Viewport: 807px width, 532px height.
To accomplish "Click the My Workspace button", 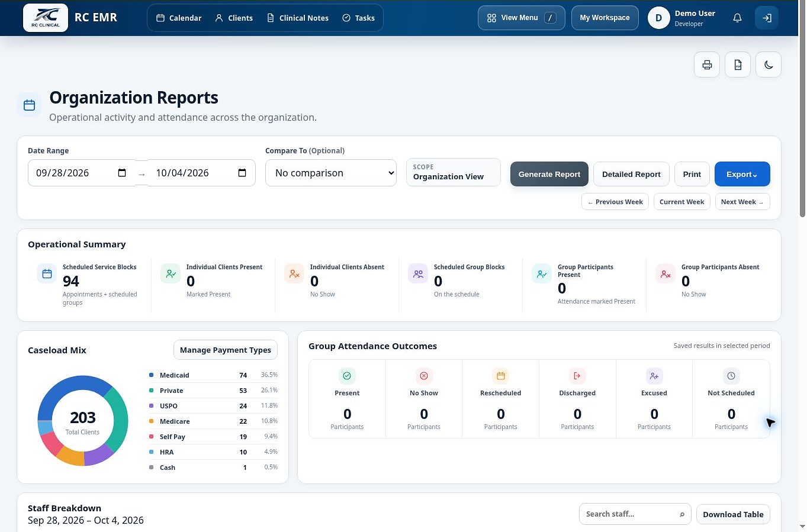I will click(x=605, y=18).
